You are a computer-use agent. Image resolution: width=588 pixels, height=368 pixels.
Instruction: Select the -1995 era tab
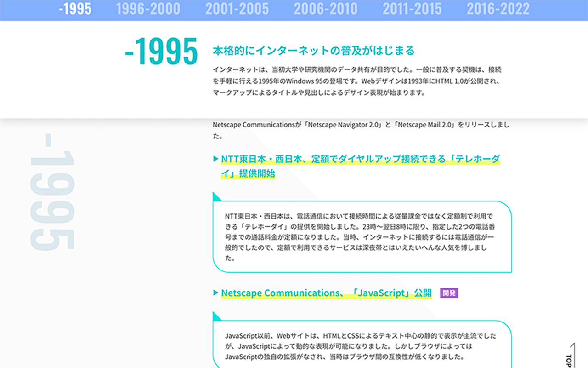75,9
